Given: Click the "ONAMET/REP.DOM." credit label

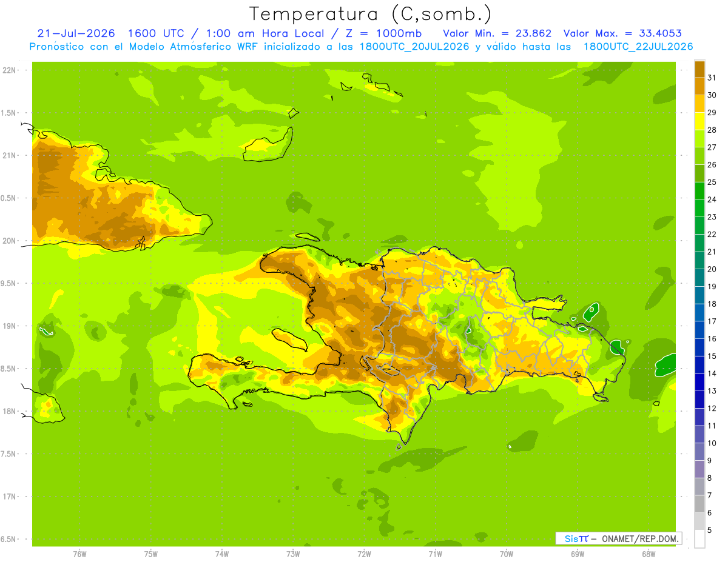Looking at the screenshot, I should pyautogui.click(x=640, y=538).
